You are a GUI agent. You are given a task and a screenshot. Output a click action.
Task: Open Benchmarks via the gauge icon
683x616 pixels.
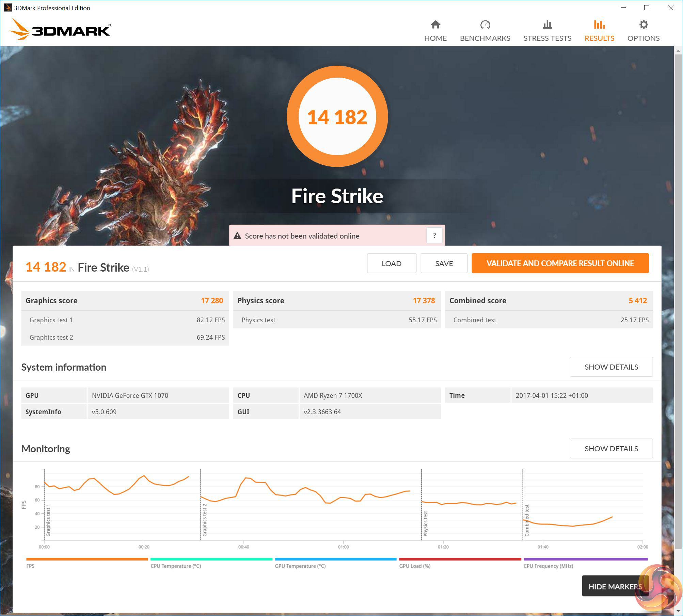[x=485, y=25]
